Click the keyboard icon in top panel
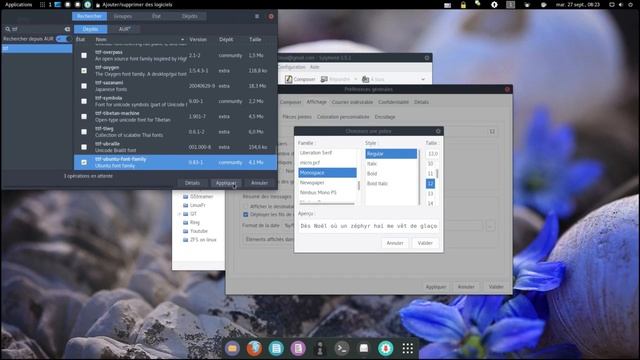This screenshot has height=360, width=640. point(448,5)
